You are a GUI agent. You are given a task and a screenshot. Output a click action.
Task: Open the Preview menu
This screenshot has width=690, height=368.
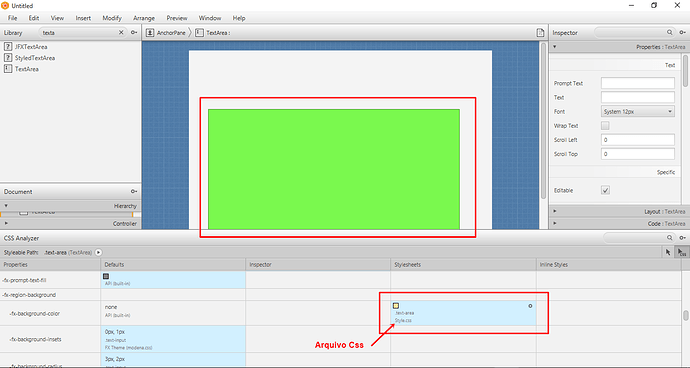click(x=177, y=18)
